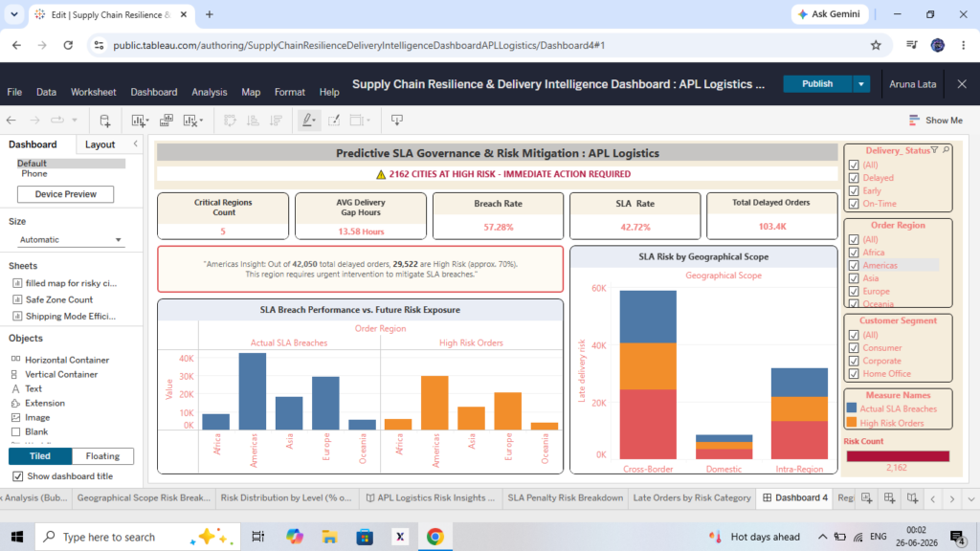The width and height of the screenshot is (980, 551).
Task: Click the Swap rows and columns icon
Action: [x=230, y=120]
